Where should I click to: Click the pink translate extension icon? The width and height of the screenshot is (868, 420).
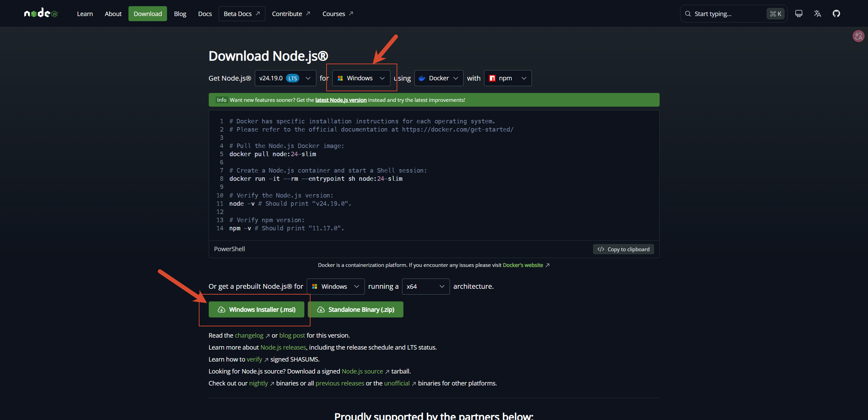click(x=858, y=36)
